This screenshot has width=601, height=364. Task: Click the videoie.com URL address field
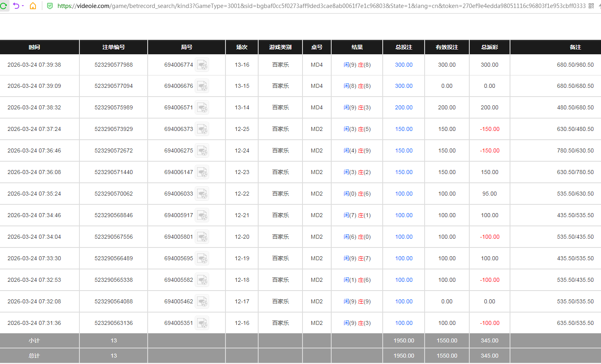(x=319, y=6)
